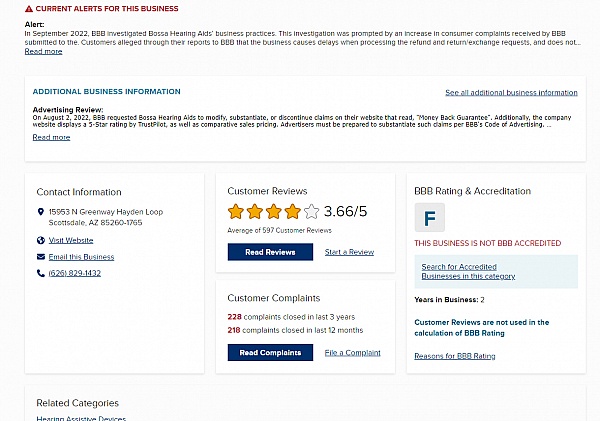Screen dimensions: 600x421
Task: Click the envelope icon for emailing business
Action: point(41,257)
